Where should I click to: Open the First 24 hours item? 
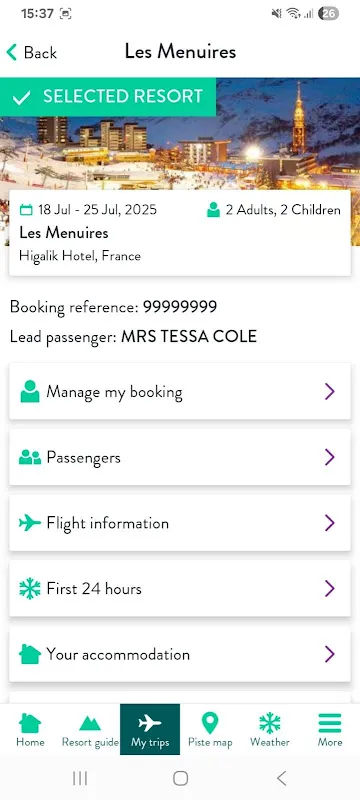[180, 589]
